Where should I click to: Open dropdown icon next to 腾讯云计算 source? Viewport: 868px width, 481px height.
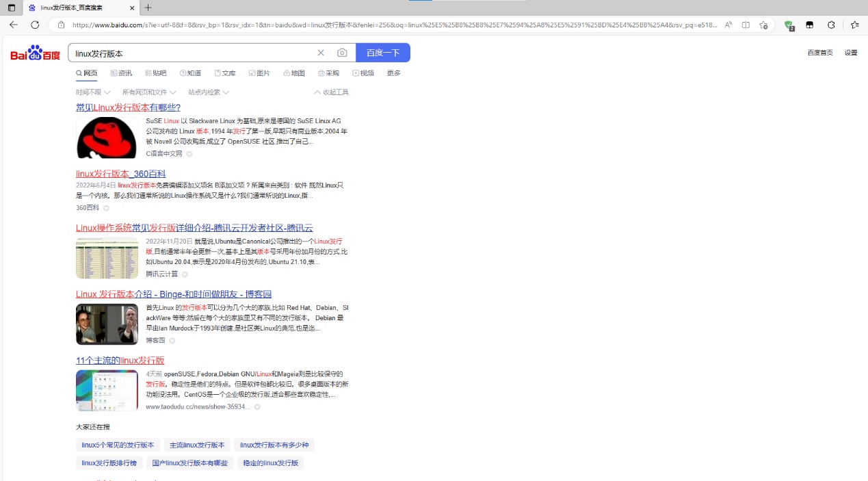point(185,274)
